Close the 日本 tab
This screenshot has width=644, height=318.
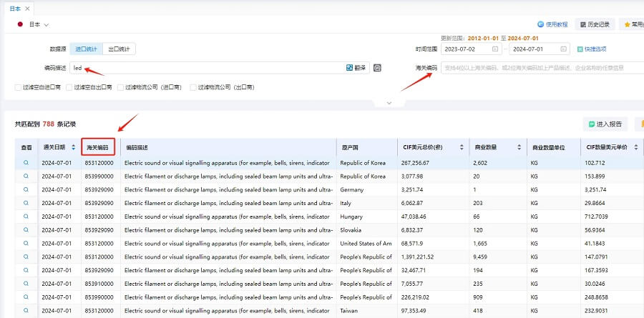(27, 8)
